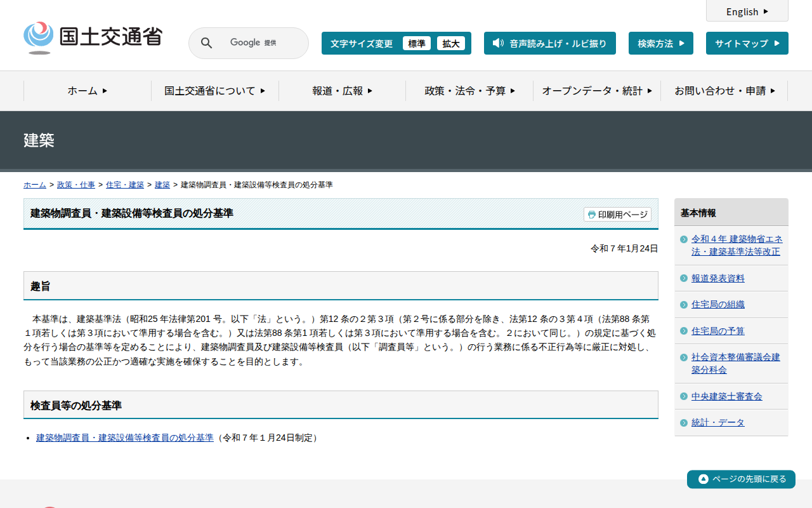
Task: Open the 印刷用ページ print view
Action: [x=618, y=215]
